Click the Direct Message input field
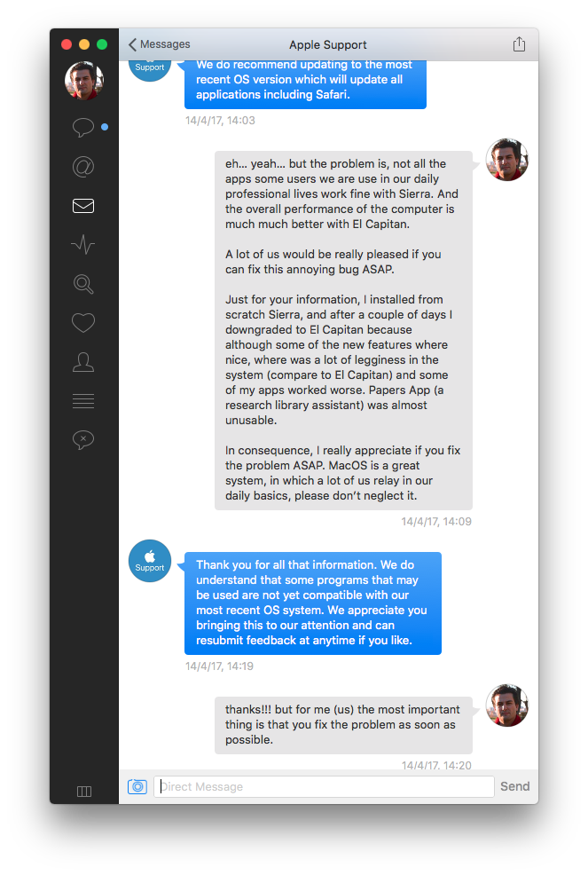Viewport: 588px width, 875px height. pyautogui.click(x=324, y=787)
